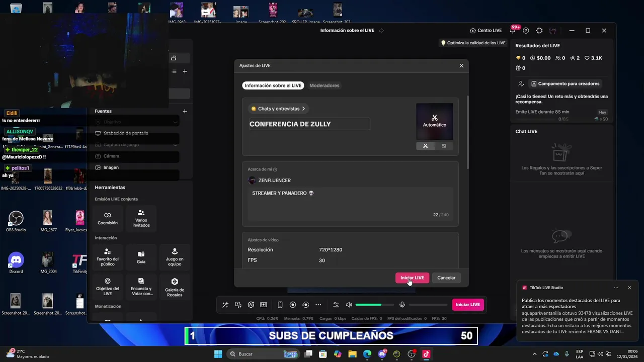
Task: Click the taskbar Buscar search box
Action: click(264, 354)
